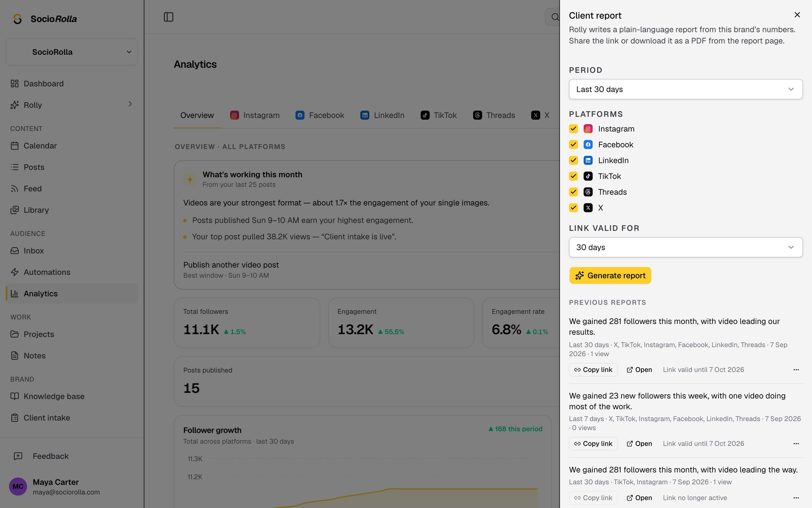Open the 'this week' followers report
Screen dimensions: 812x508
639,443
